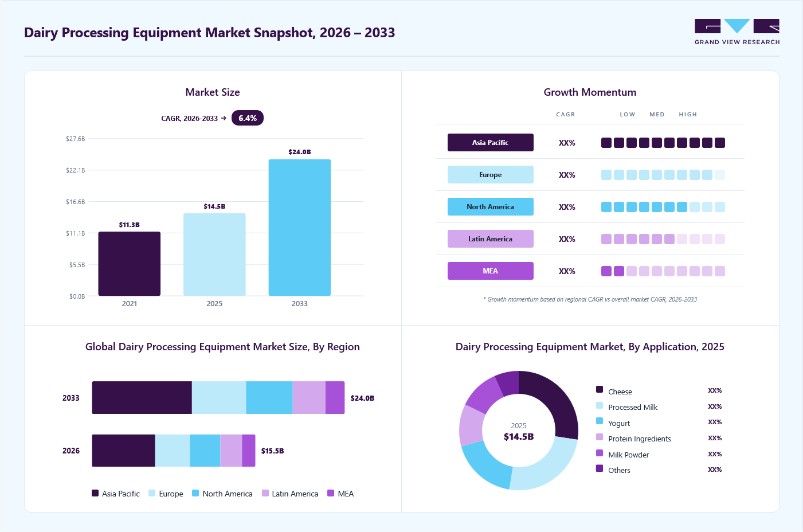803x532 pixels.
Task: Click Europe segment of 2033 stacked bar
Action: [x=219, y=398]
